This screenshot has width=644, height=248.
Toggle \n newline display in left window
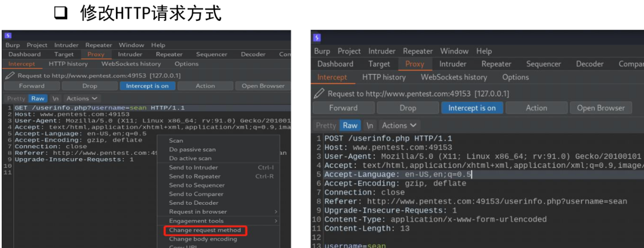pyautogui.click(x=55, y=98)
